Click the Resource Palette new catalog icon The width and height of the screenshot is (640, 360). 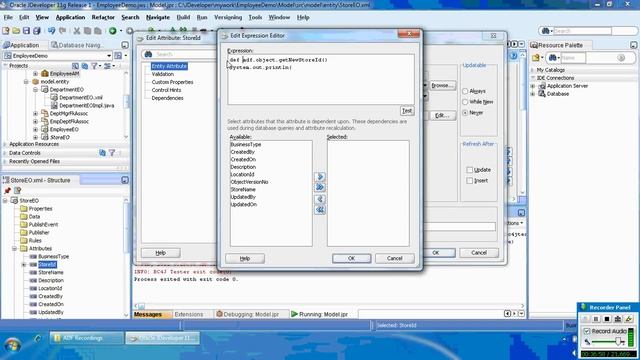coord(536,58)
